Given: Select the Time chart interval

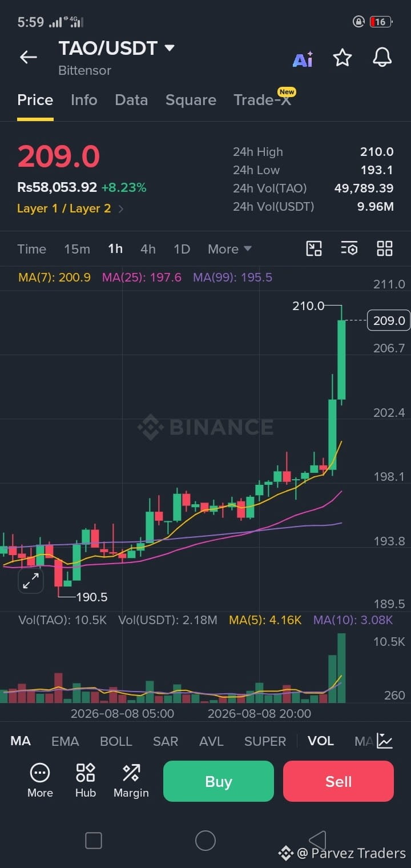Looking at the screenshot, I should (x=31, y=249).
